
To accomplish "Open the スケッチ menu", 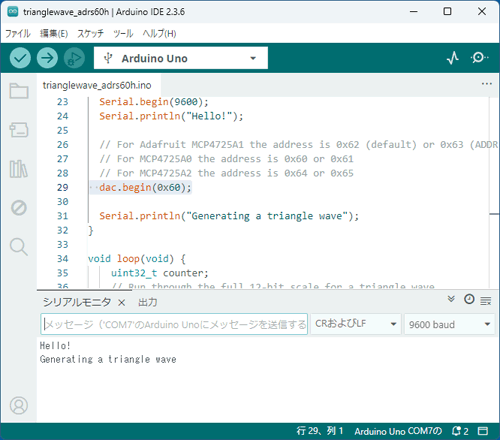I will [90, 34].
